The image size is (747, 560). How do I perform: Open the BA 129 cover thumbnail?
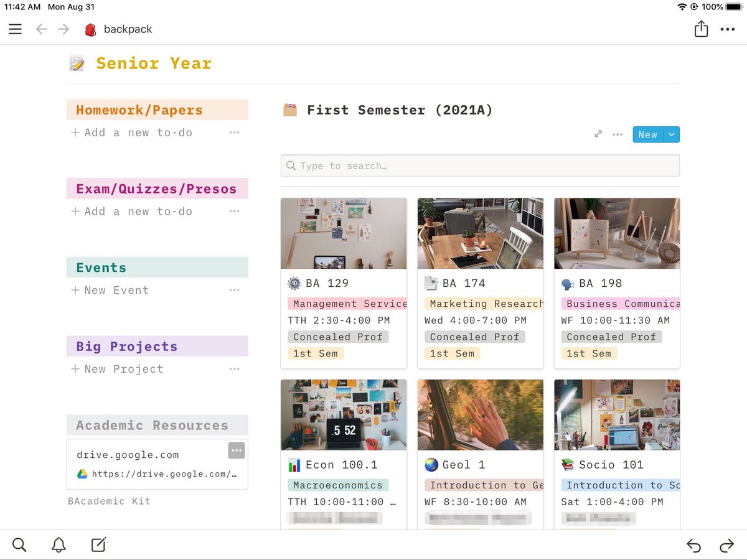coord(344,233)
